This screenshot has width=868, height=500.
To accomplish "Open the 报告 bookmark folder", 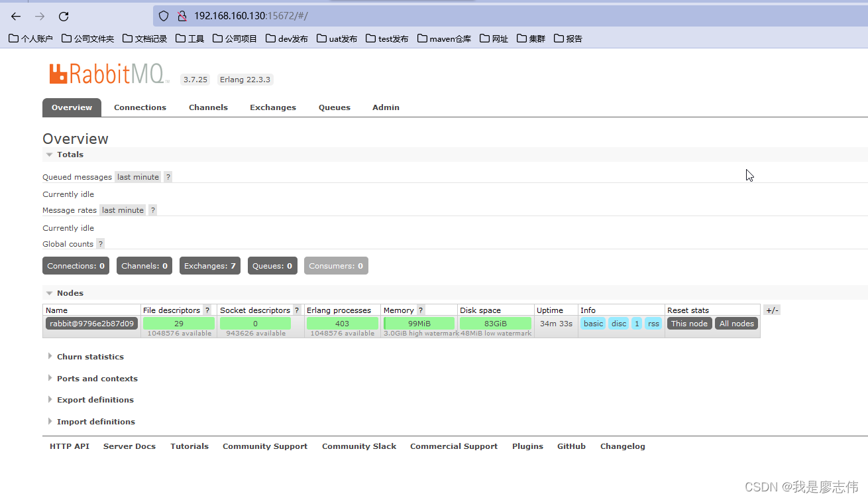I will (568, 38).
